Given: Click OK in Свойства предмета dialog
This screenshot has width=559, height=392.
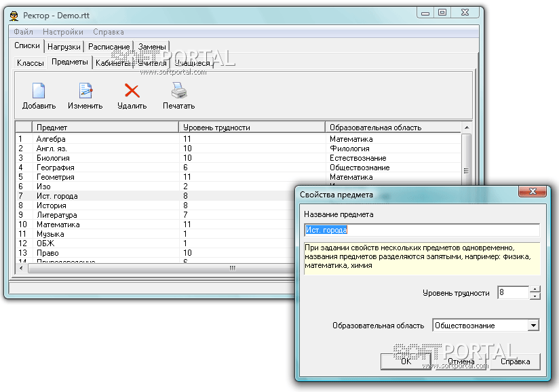Looking at the screenshot, I should tap(406, 361).
